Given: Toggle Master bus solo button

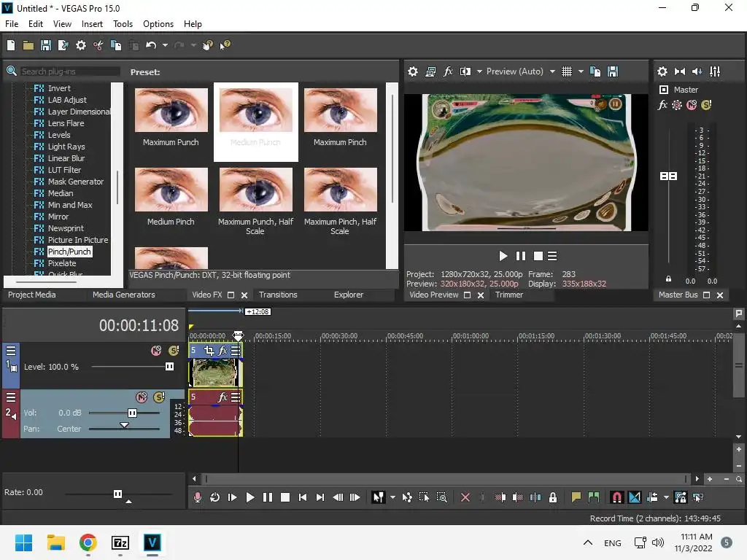Looking at the screenshot, I should click(706, 105).
